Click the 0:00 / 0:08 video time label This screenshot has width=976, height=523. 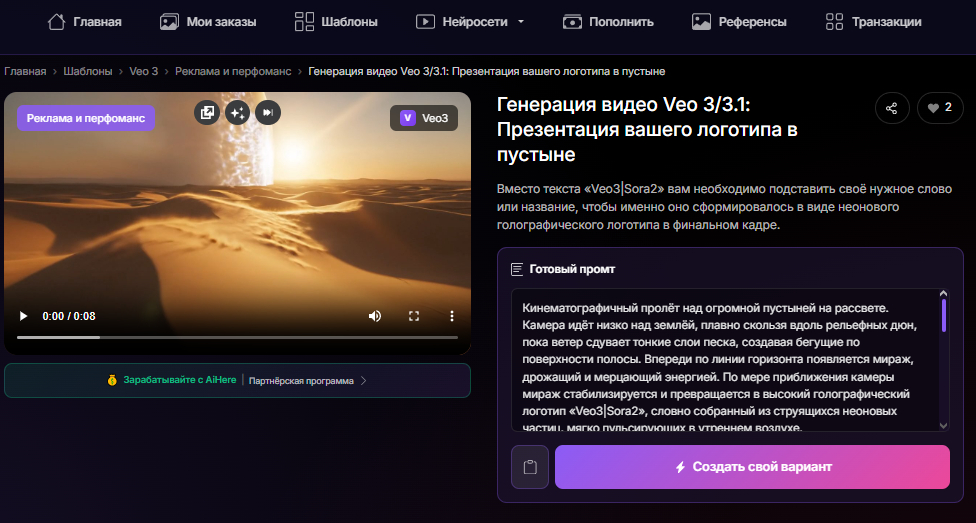(69, 316)
